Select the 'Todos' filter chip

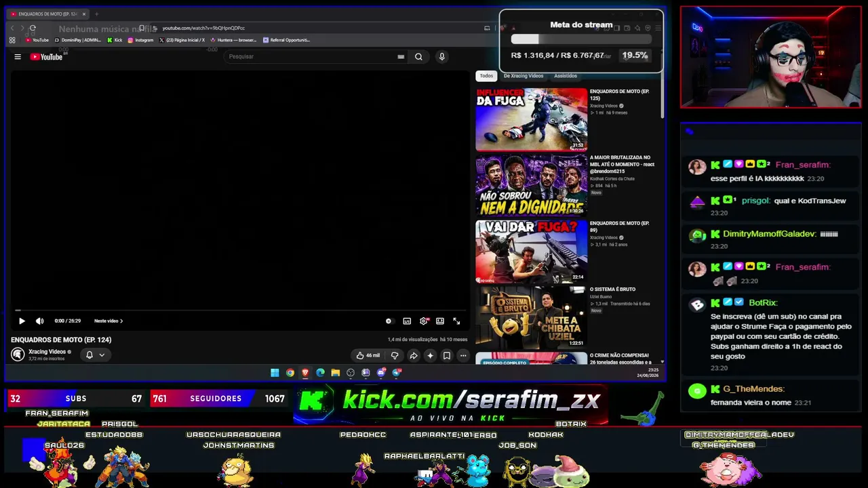(x=486, y=76)
